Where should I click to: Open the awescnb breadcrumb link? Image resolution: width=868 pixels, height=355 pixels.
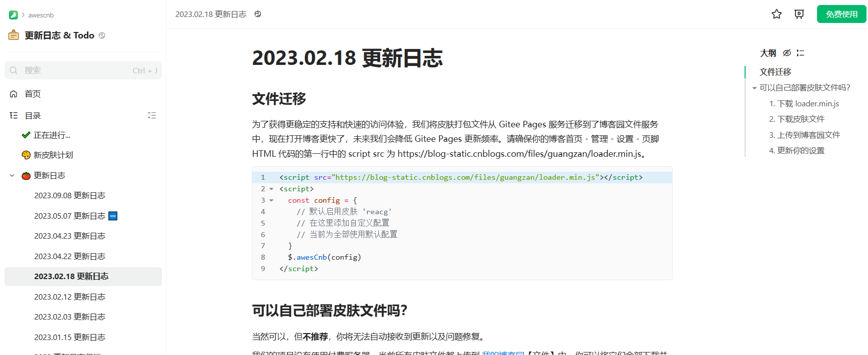(x=41, y=15)
